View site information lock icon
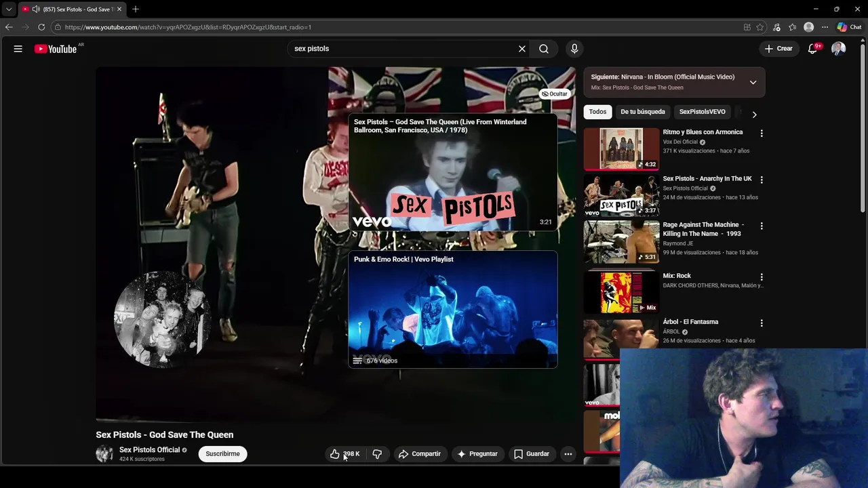Viewport: 868px width, 488px height. (58, 27)
